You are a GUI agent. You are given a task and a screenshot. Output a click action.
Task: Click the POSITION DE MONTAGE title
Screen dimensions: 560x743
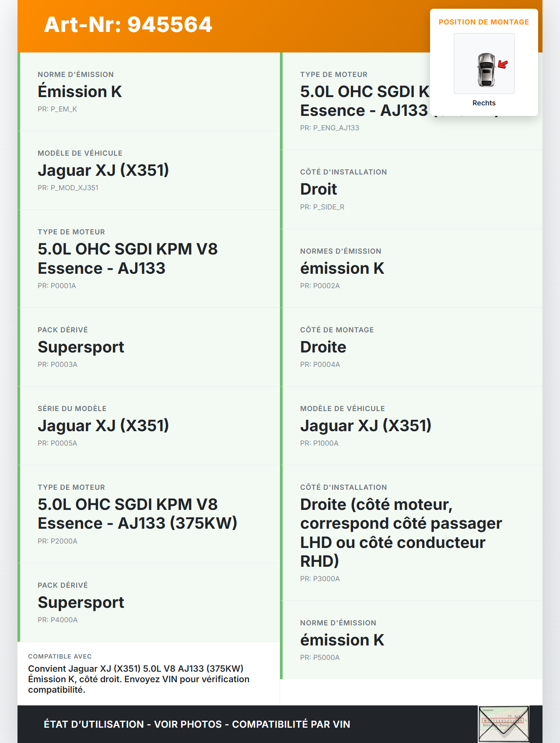tap(483, 22)
